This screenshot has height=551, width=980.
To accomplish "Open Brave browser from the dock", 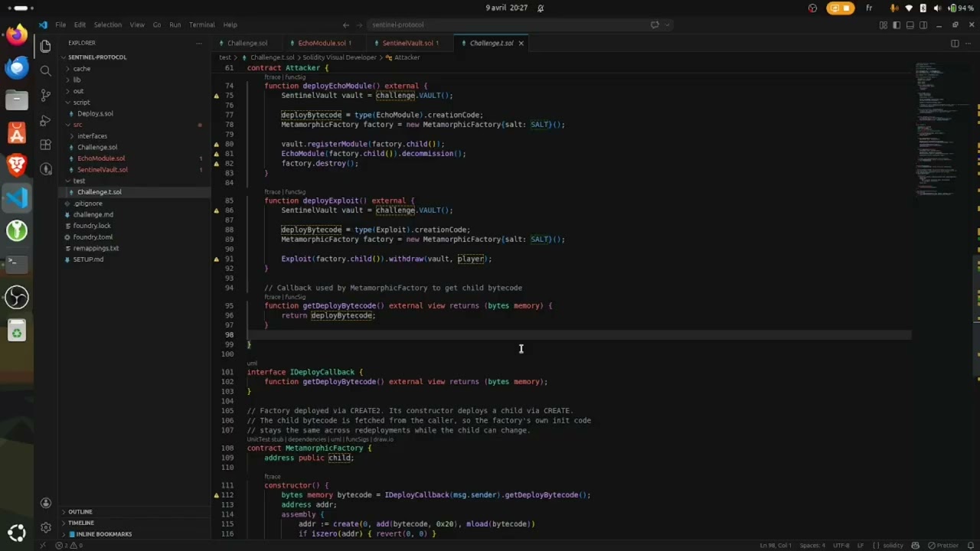I will click(17, 165).
